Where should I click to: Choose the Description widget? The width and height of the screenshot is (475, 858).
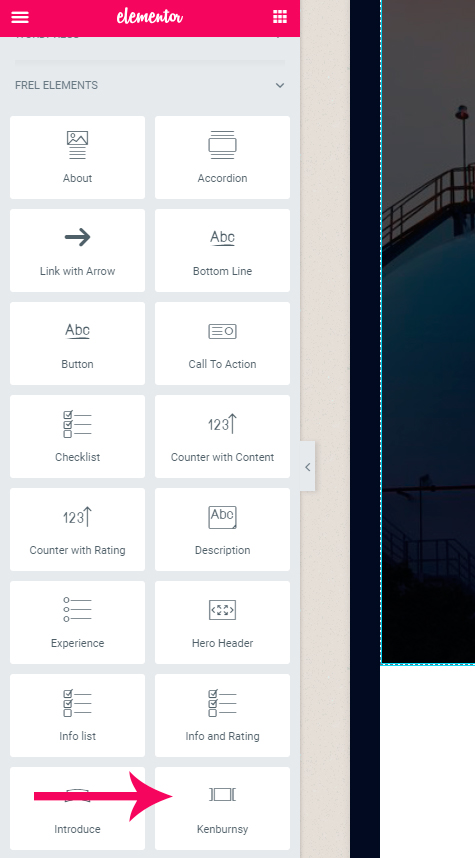[x=222, y=530]
